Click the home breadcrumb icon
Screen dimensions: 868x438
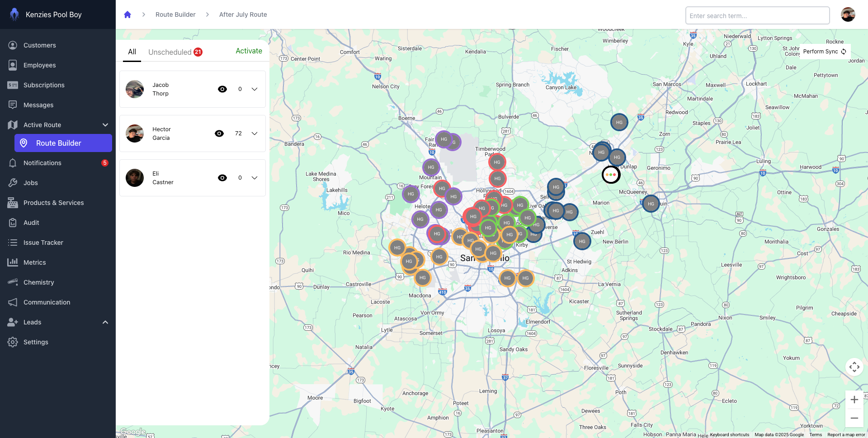pos(127,14)
